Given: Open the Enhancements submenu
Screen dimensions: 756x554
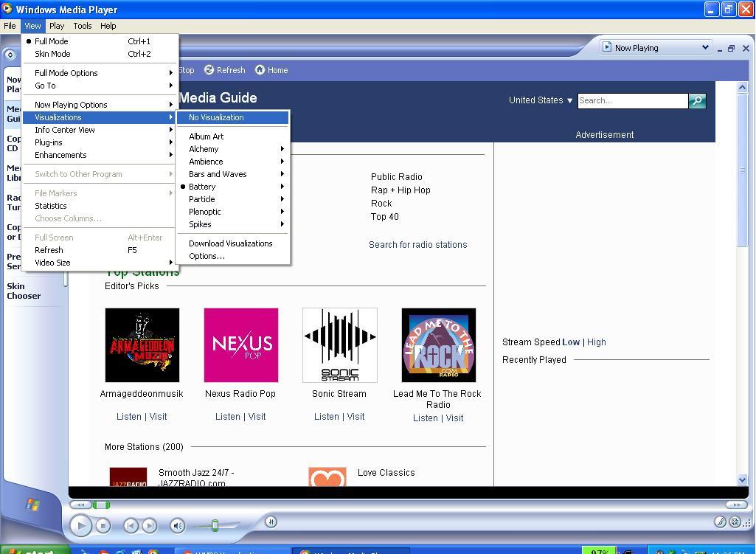Looking at the screenshot, I should (100, 155).
